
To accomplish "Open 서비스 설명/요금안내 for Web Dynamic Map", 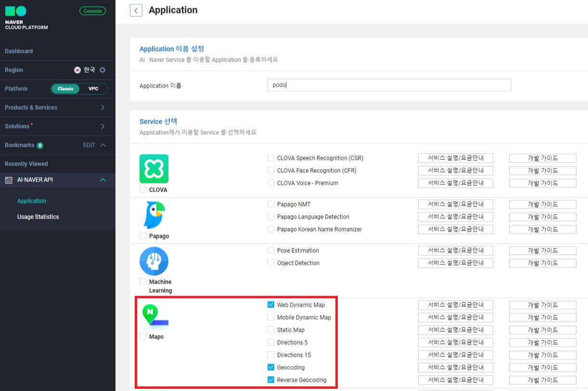I will coord(455,305).
